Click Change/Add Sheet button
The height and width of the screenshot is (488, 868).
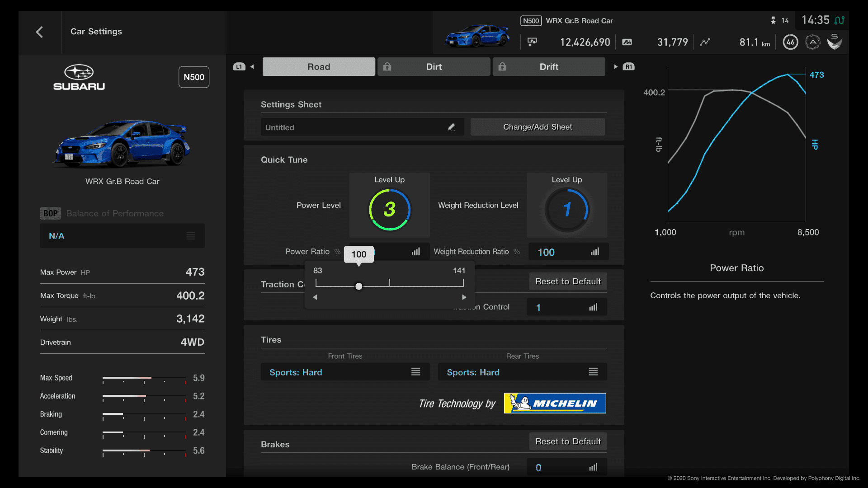click(538, 127)
